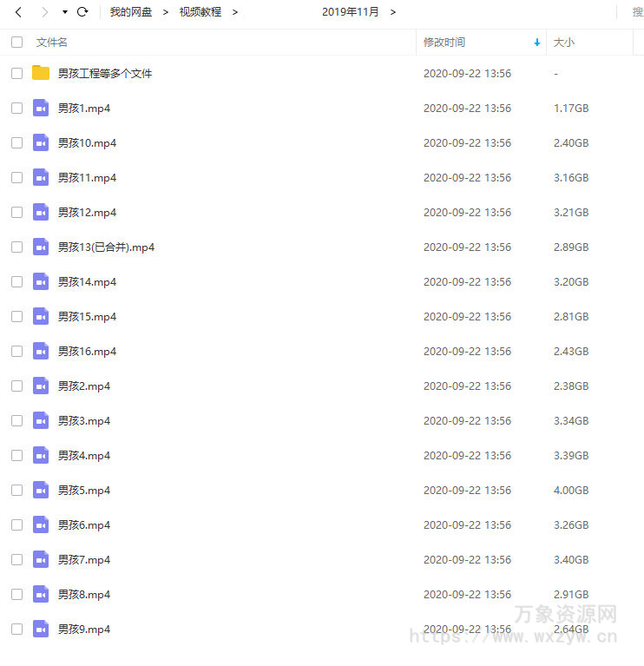This screenshot has height=666, width=644.
Task: Sort files by 大小 column header
Action: (x=564, y=42)
